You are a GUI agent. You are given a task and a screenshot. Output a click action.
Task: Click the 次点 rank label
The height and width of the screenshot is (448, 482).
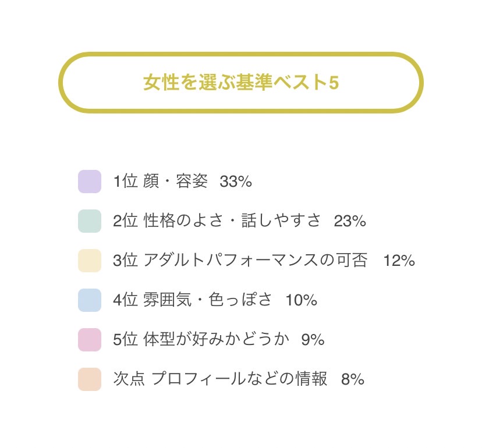129,379
